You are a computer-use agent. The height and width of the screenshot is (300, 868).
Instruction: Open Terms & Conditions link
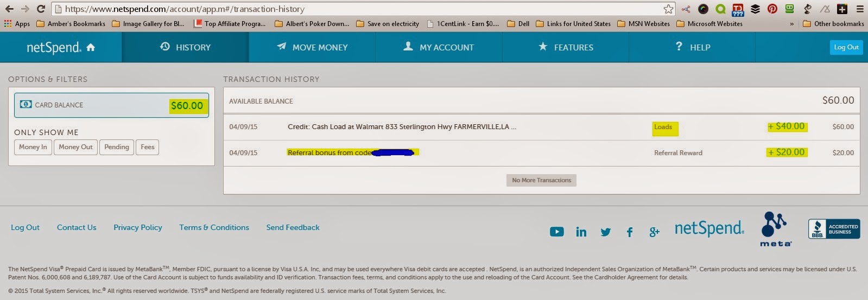point(214,227)
